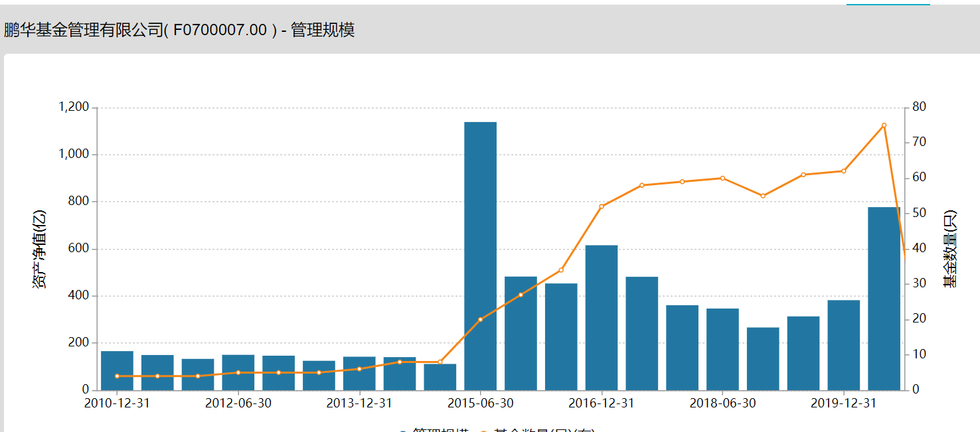The image size is (980, 432).
Task: Select the blue bar for 2016-12-31
Action: click(x=602, y=318)
